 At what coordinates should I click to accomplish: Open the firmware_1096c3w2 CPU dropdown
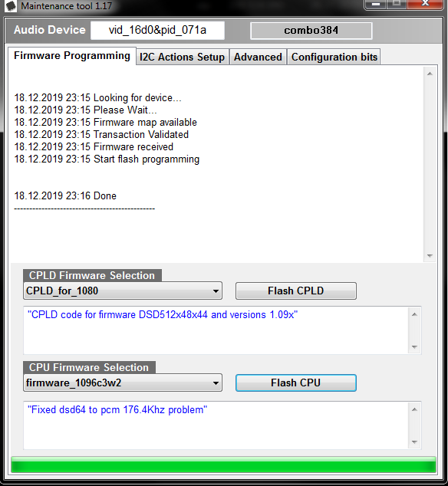123,383
